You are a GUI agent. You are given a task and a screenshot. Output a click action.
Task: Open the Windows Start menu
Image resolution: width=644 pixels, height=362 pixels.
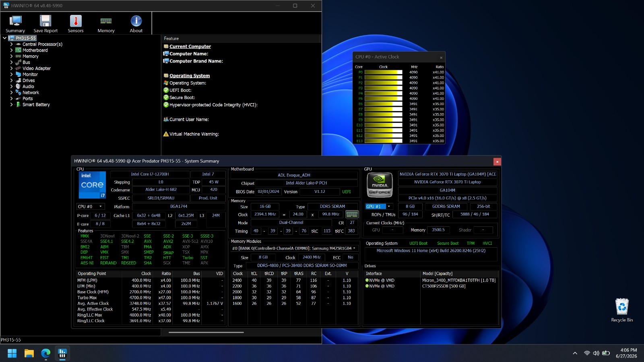[x=12, y=353]
